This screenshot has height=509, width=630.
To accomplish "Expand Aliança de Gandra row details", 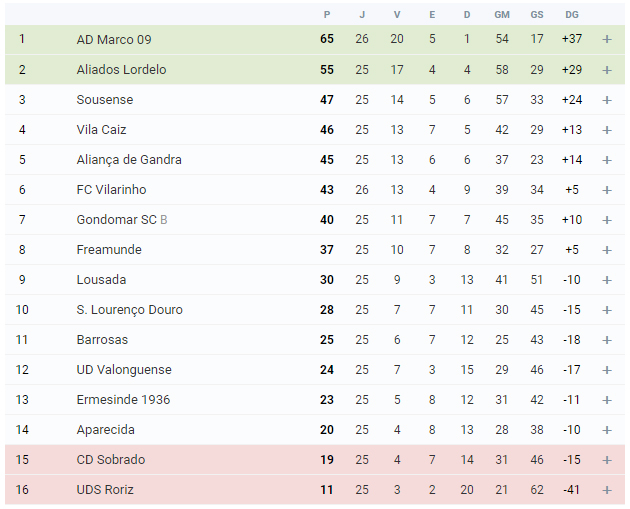I will point(607,160).
